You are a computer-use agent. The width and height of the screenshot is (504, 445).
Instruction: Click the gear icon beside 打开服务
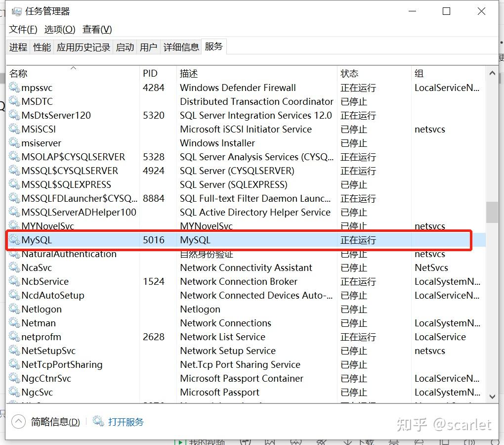(x=97, y=422)
